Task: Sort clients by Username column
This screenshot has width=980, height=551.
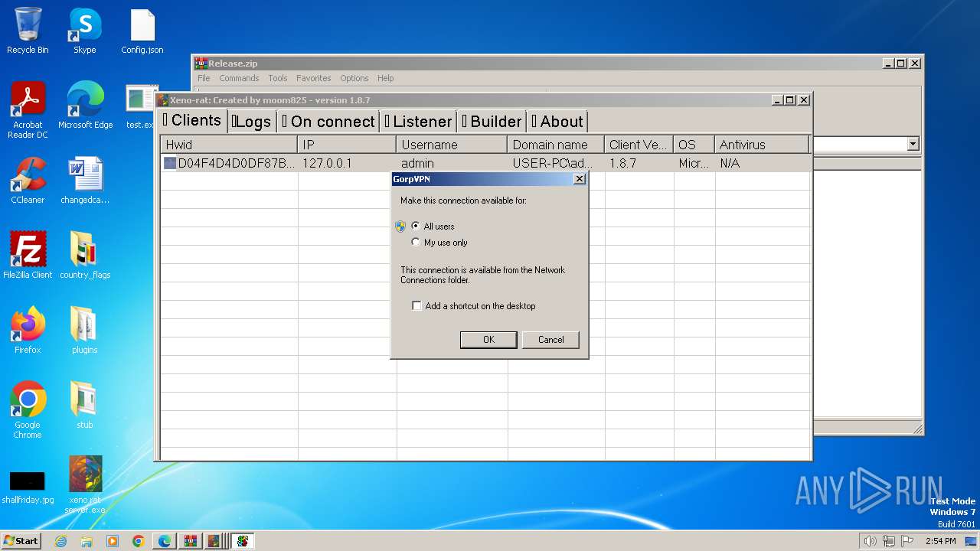Action: [x=452, y=145]
